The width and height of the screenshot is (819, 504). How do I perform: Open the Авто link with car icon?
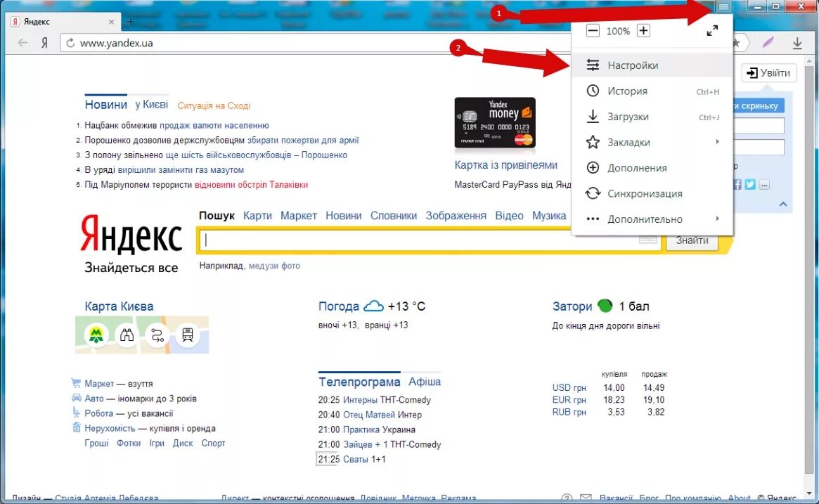point(94,399)
